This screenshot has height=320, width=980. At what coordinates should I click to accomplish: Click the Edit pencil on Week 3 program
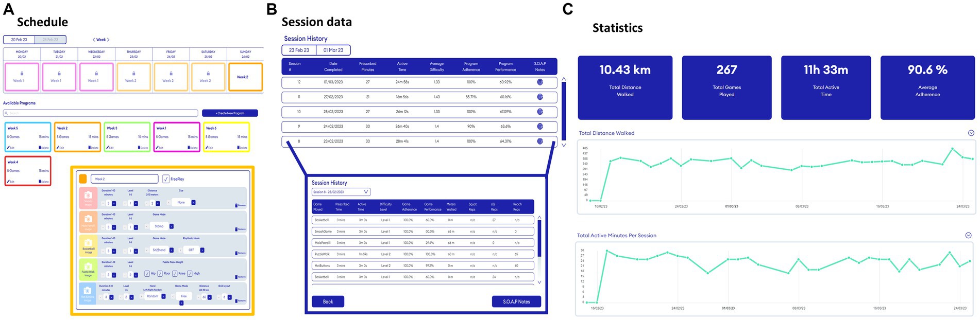point(110,148)
